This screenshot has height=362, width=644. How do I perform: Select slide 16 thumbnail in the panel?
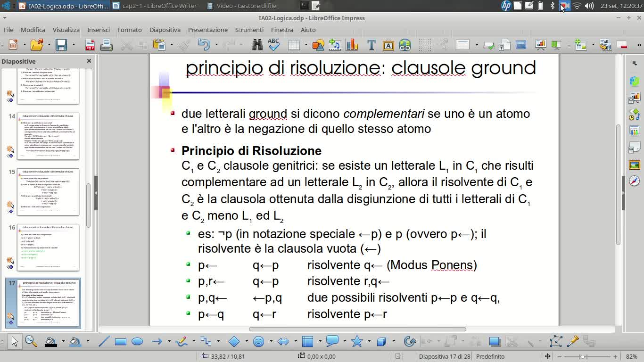(x=48, y=247)
